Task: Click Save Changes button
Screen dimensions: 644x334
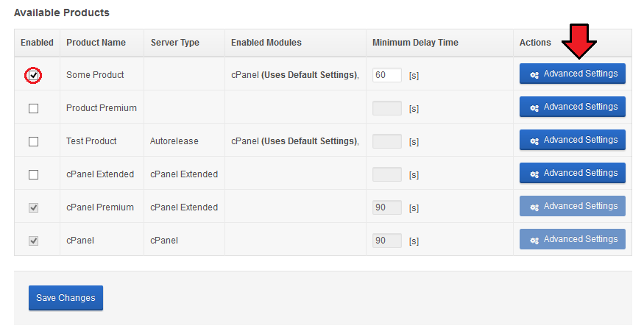Action: point(66,298)
